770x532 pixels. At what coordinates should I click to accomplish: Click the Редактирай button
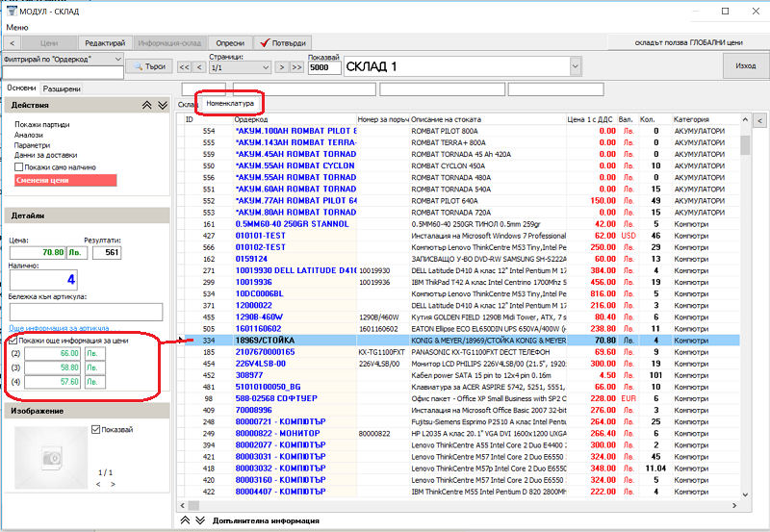pyautogui.click(x=105, y=43)
